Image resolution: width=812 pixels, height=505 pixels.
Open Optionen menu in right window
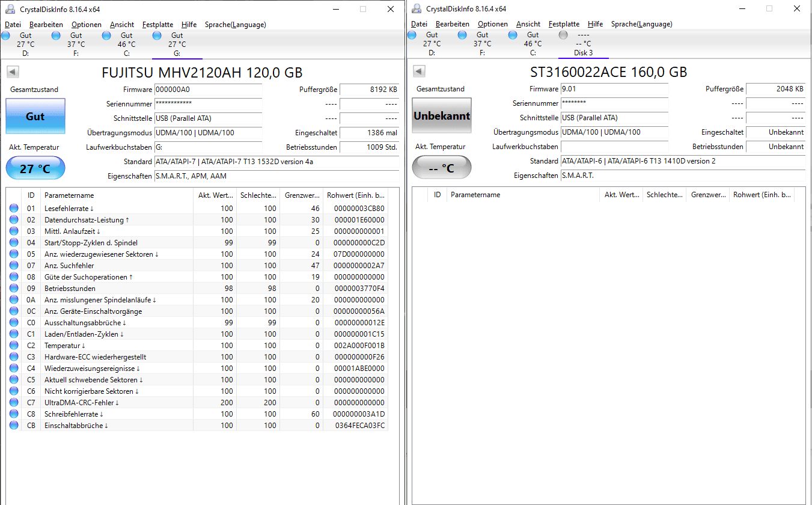tap(493, 24)
